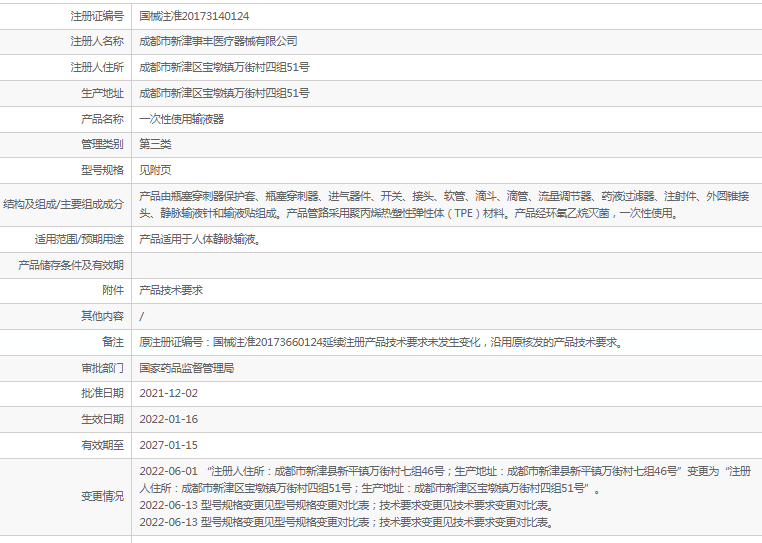Select the 生产地址 label
This screenshot has height=543, width=762.
point(103,93)
